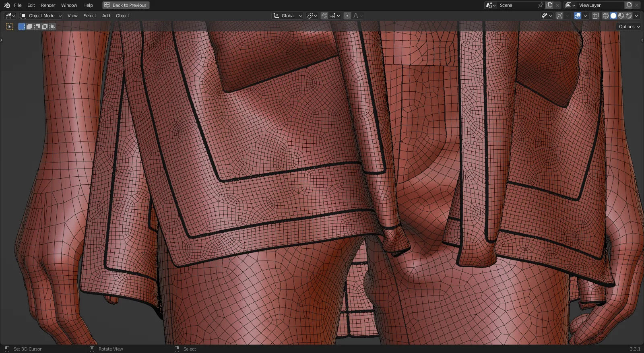Choose the Intersect Selection mode icon
Image resolution: width=644 pixels, height=353 pixels.
(52, 27)
